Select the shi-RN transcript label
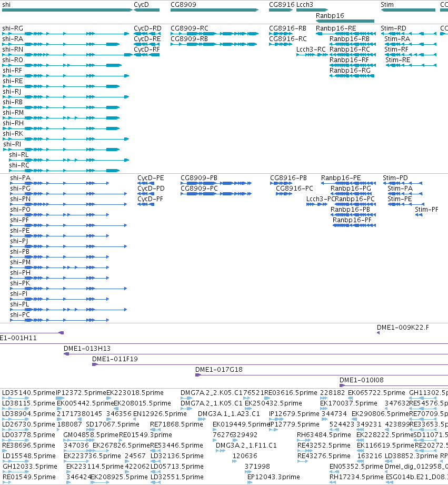 point(13,50)
